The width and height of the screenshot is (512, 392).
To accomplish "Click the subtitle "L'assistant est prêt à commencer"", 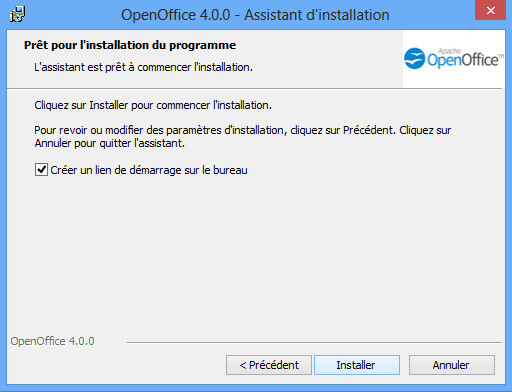I will (143, 67).
